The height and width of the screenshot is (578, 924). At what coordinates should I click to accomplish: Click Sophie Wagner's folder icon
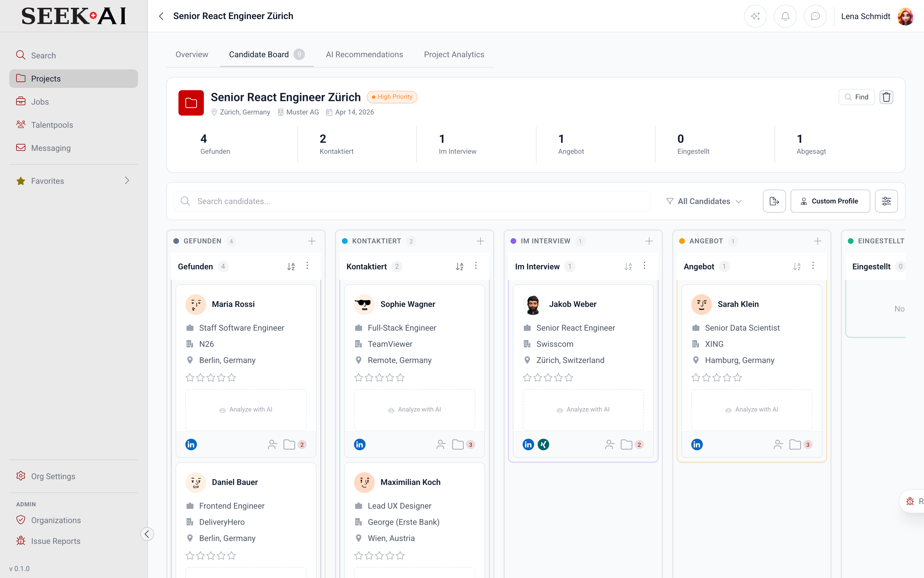[458, 444]
